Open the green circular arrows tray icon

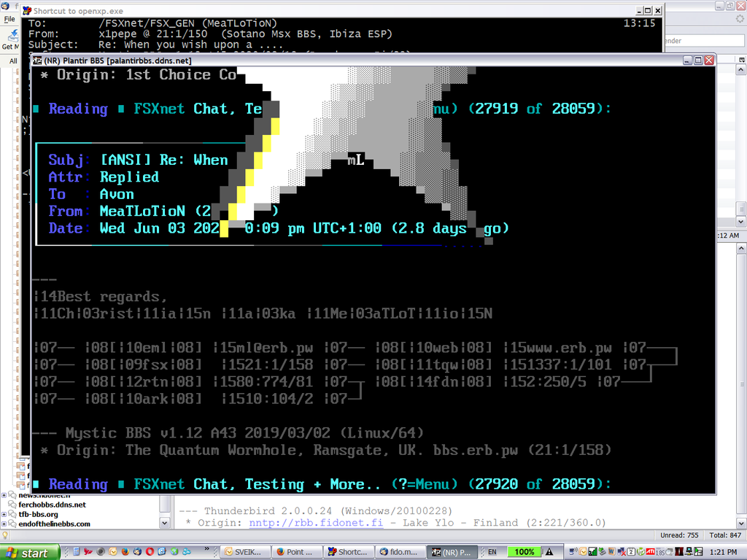(640, 552)
